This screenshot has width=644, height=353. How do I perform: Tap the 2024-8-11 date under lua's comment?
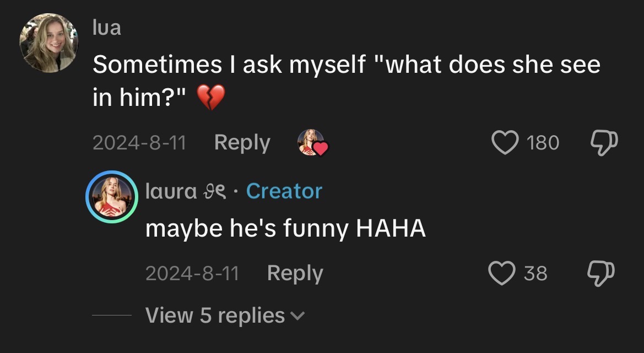139,143
